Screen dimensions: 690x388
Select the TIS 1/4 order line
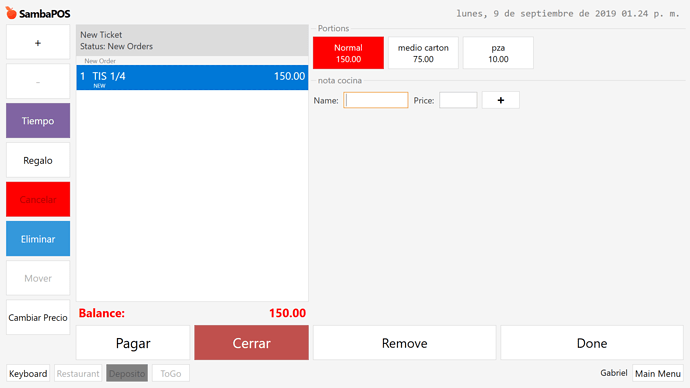[192, 78]
